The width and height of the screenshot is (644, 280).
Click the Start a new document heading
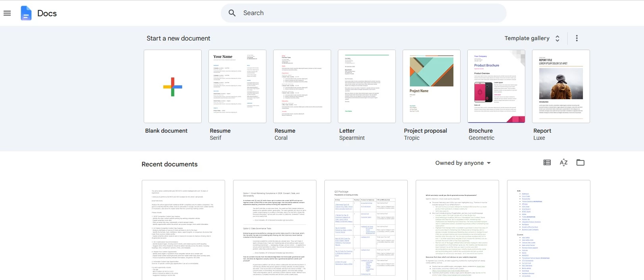pyautogui.click(x=178, y=39)
